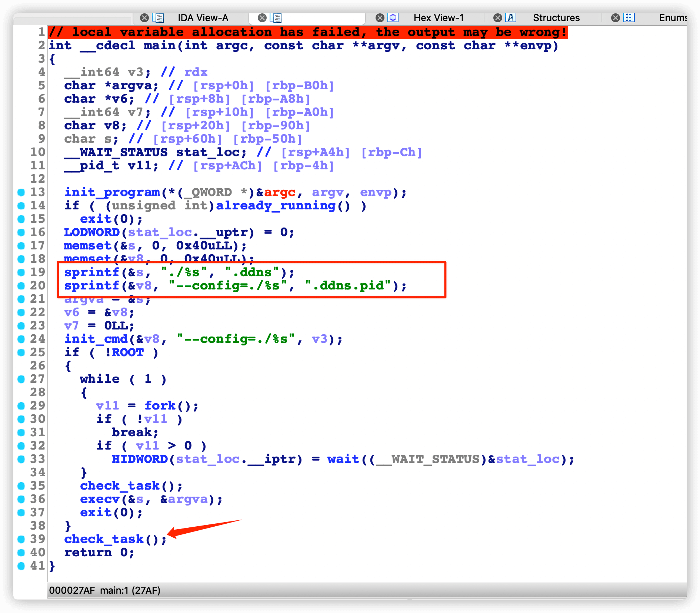The width and height of the screenshot is (700, 613).
Task: Click HIDWORD macro on line 33
Action: [x=140, y=459]
